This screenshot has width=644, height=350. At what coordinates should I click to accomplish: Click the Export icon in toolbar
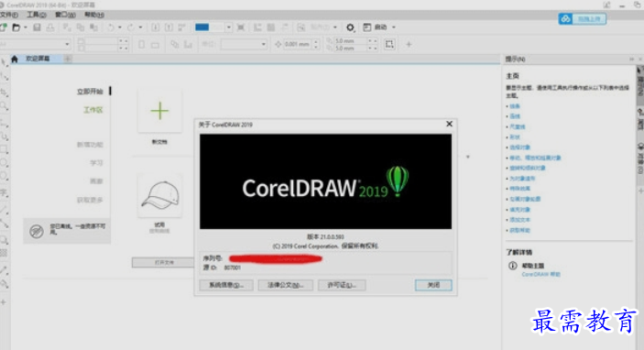169,27
